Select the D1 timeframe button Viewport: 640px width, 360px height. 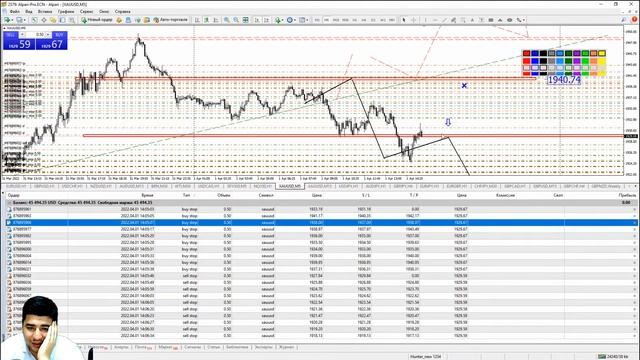373,20
